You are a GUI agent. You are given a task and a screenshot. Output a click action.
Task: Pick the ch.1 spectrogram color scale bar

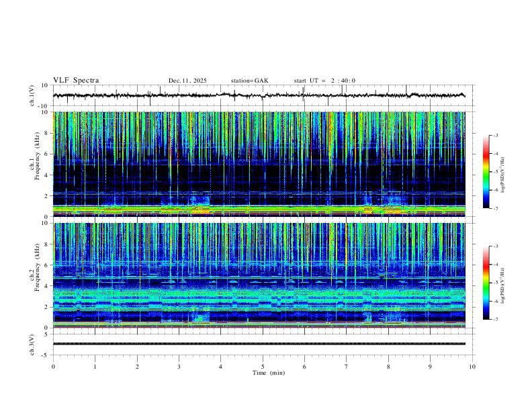pos(486,172)
